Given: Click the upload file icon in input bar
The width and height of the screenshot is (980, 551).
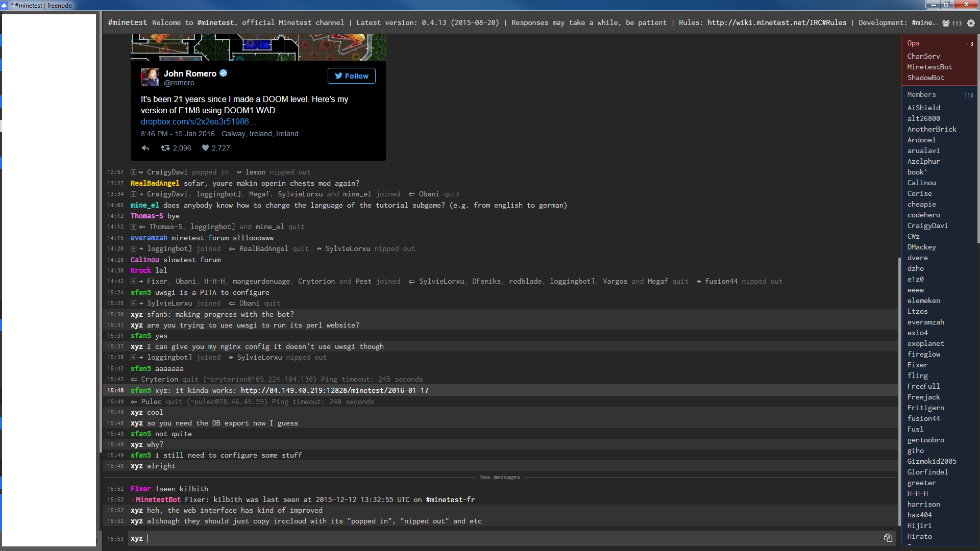Looking at the screenshot, I should coord(888,538).
